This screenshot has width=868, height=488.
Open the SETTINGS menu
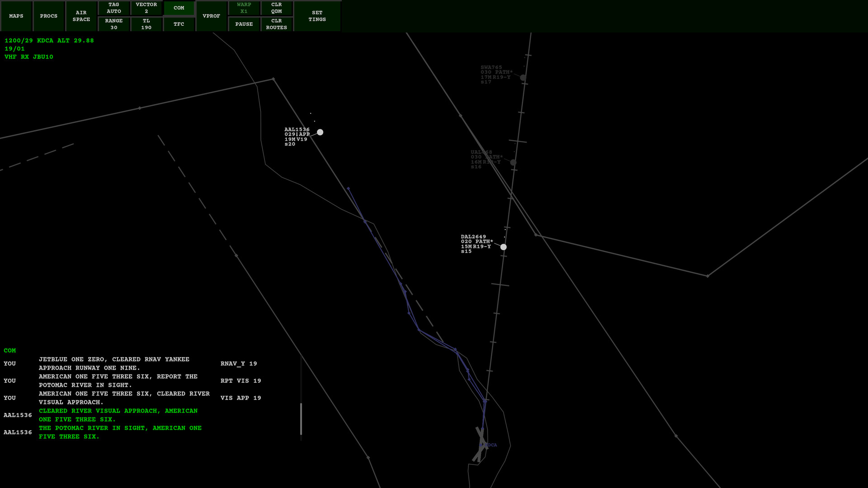click(317, 16)
